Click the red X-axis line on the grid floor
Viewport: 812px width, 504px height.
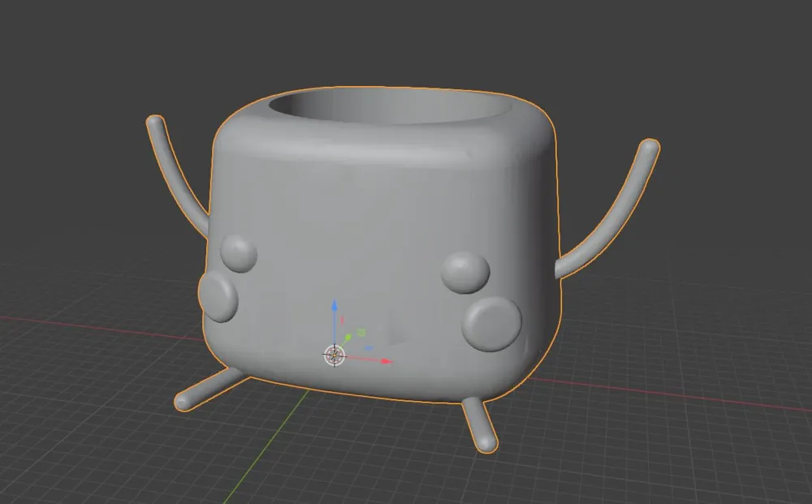click(x=97, y=327)
